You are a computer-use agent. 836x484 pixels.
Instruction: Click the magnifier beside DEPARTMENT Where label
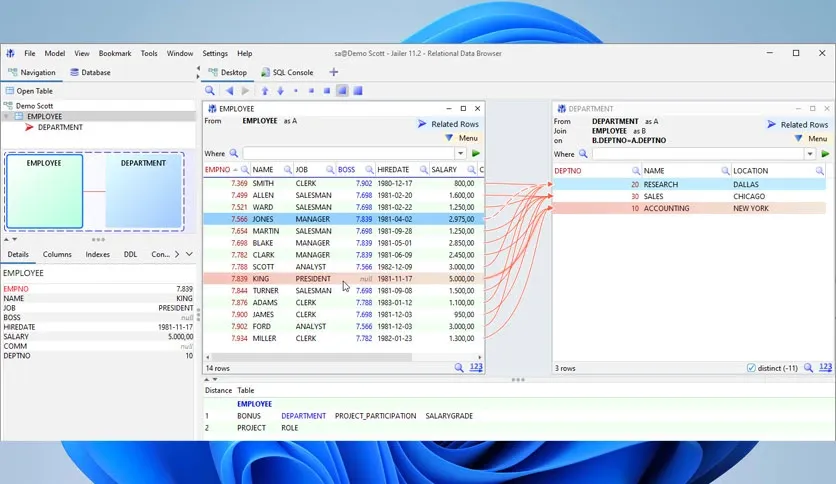[583, 154]
